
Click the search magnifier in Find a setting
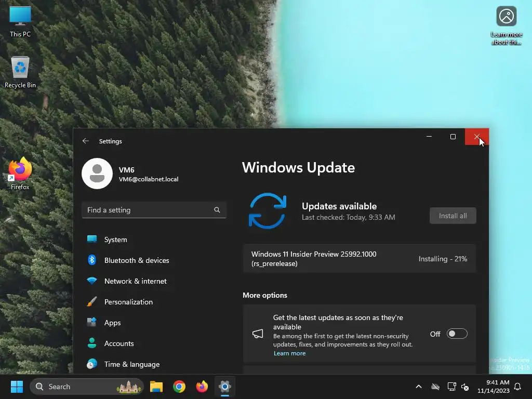(217, 210)
